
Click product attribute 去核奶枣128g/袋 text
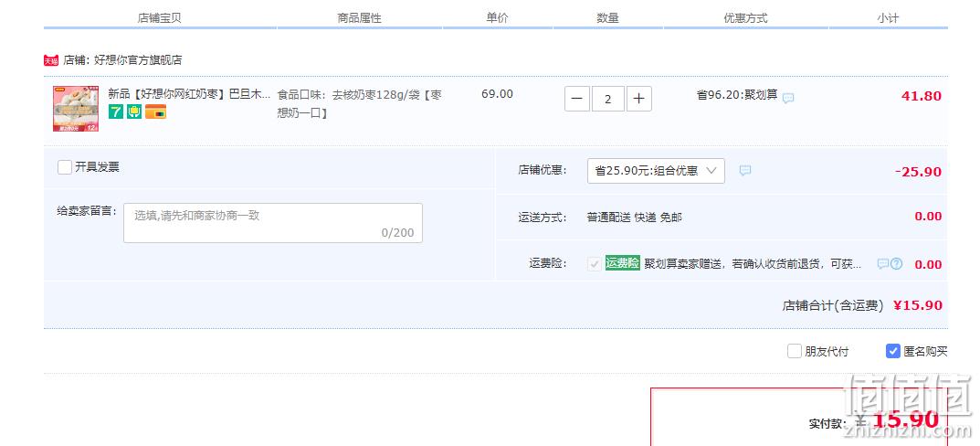(359, 104)
